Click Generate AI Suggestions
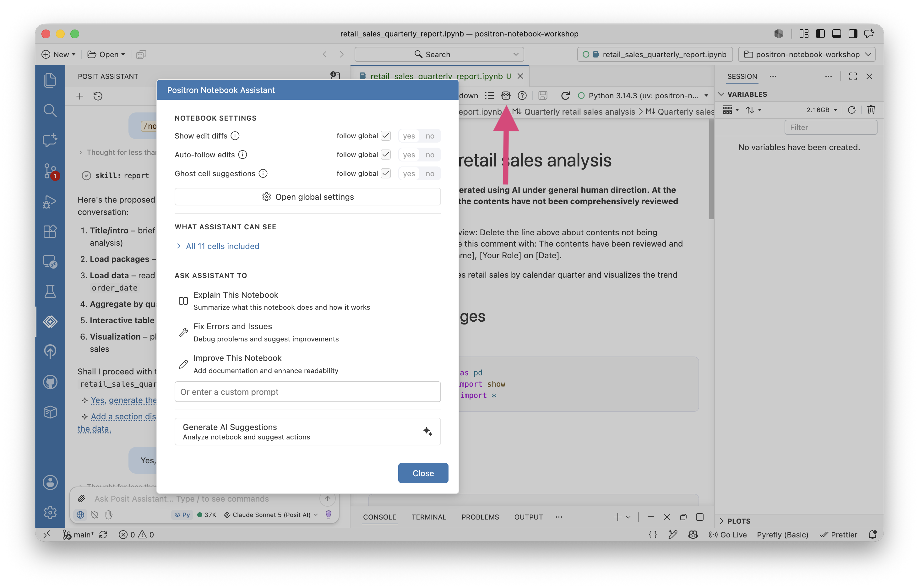The image size is (919, 588). click(308, 432)
